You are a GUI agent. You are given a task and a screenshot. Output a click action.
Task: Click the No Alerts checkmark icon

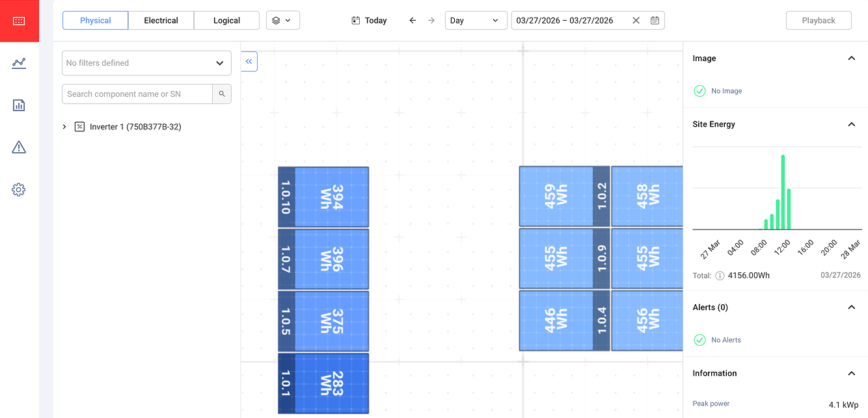pos(699,340)
